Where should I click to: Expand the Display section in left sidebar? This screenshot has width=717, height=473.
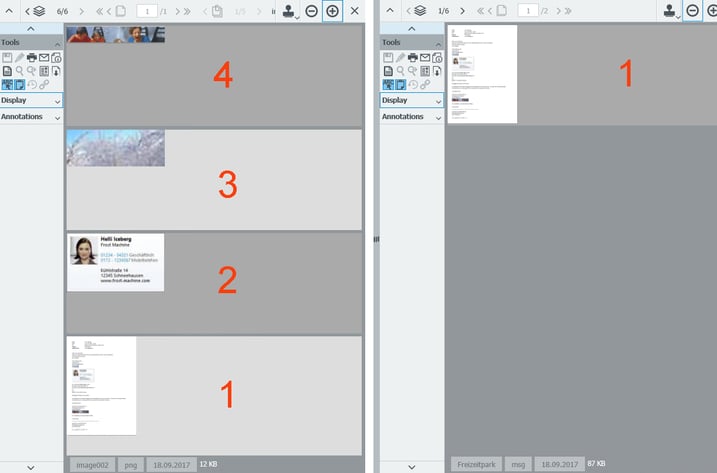[57, 101]
